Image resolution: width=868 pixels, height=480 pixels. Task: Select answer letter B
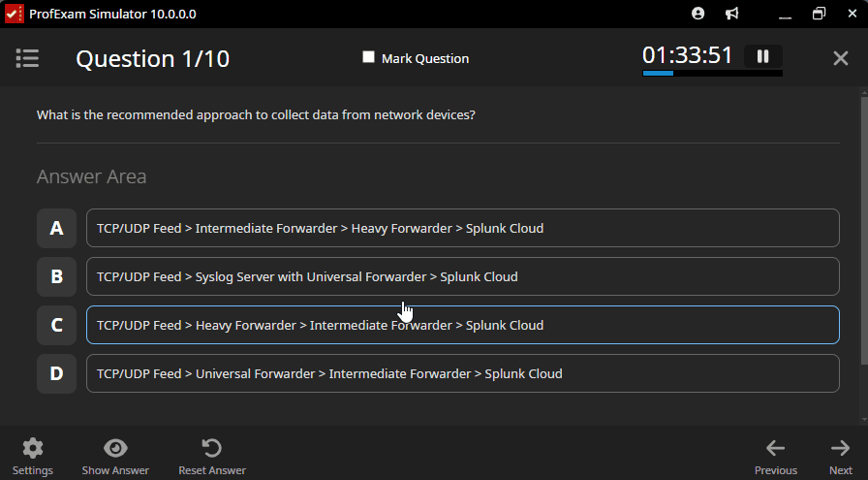[56, 276]
